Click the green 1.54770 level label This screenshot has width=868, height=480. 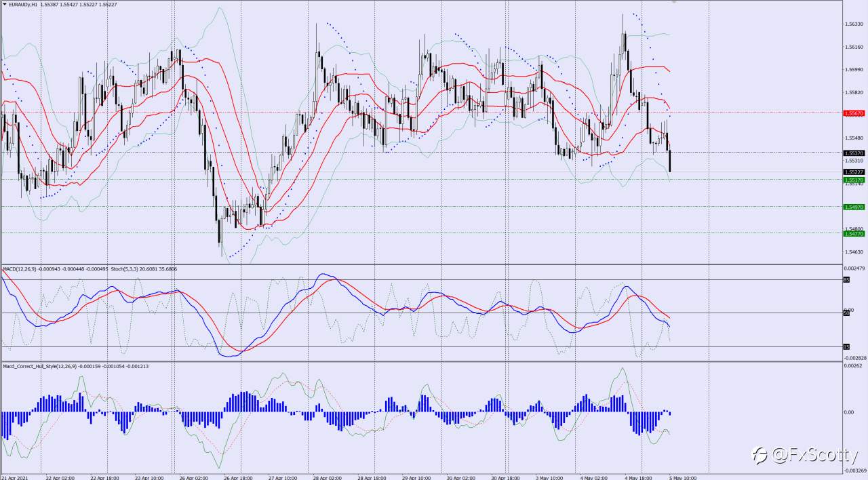pyautogui.click(x=853, y=233)
